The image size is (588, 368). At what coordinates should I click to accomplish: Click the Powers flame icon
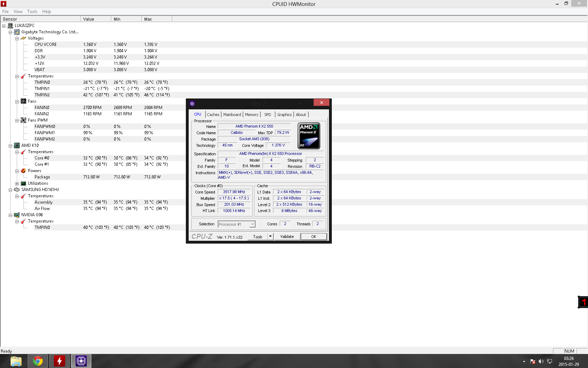[23, 171]
